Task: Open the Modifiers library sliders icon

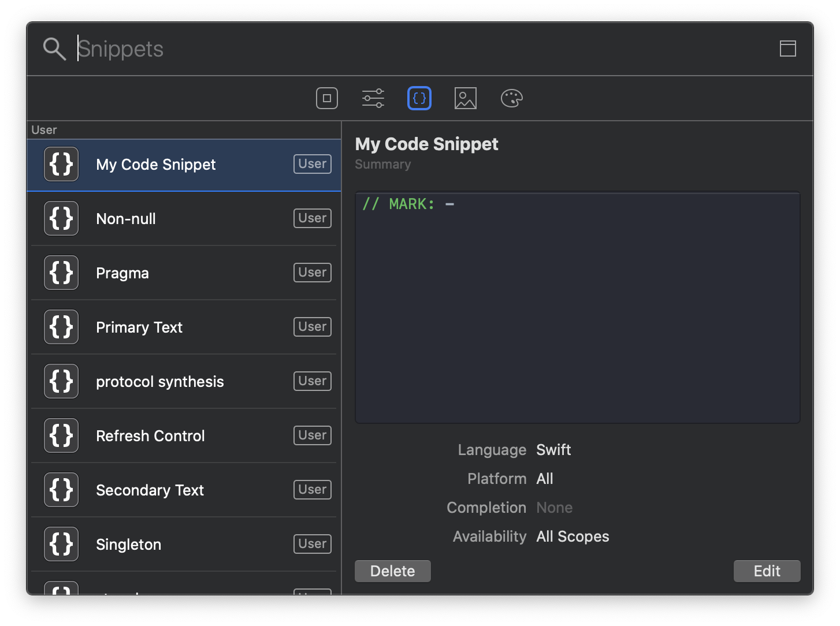Action: pyautogui.click(x=373, y=98)
